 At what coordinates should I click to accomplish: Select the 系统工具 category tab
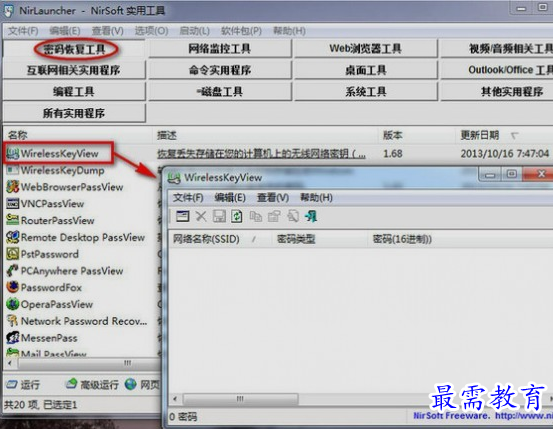(366, 92)
